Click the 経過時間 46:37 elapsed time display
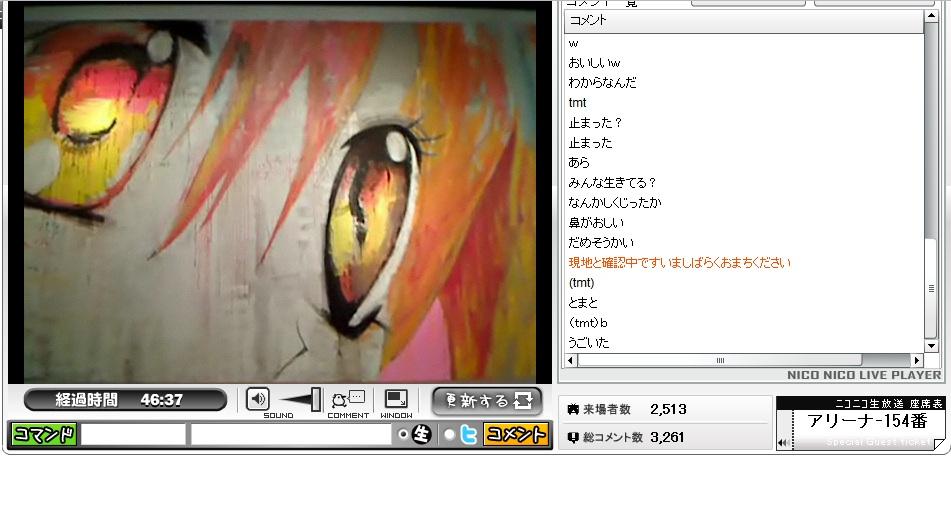This screenshot has width=951, height=520. [125, 400]
